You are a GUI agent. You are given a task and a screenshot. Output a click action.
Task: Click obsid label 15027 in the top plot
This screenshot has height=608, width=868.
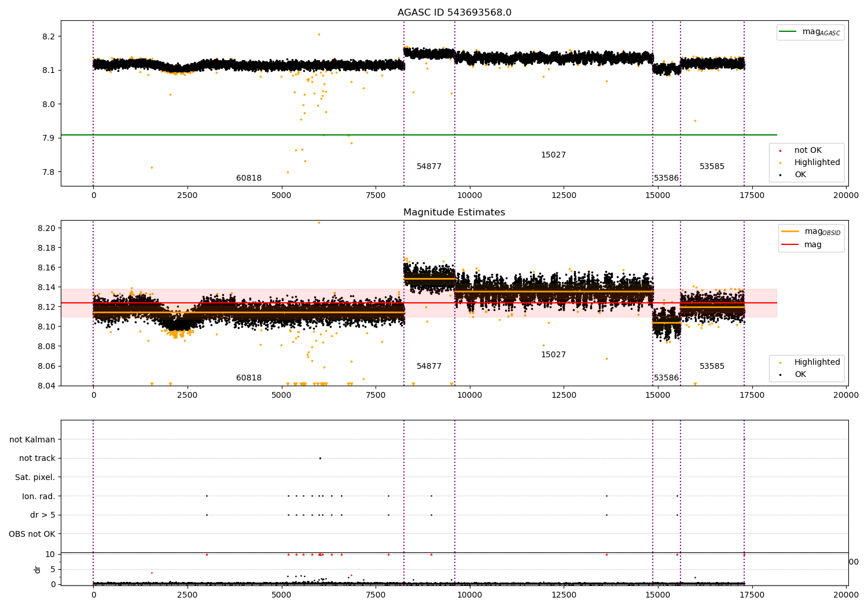553,155
